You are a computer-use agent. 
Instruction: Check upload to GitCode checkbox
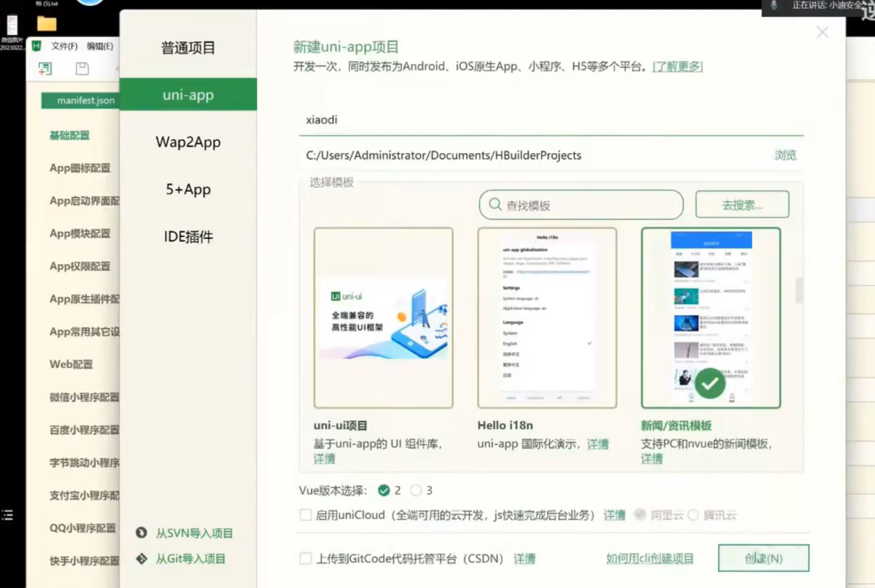coord(306,558)
